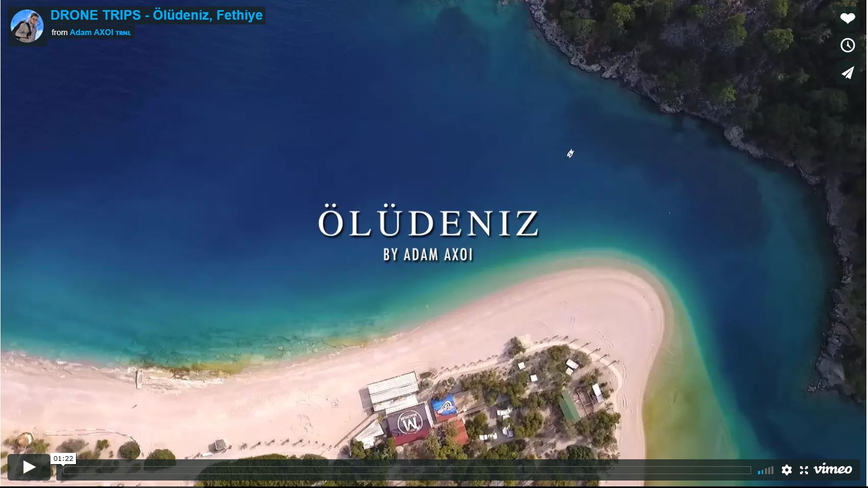Set volume to the lowest blue bar

pos(759,473)
